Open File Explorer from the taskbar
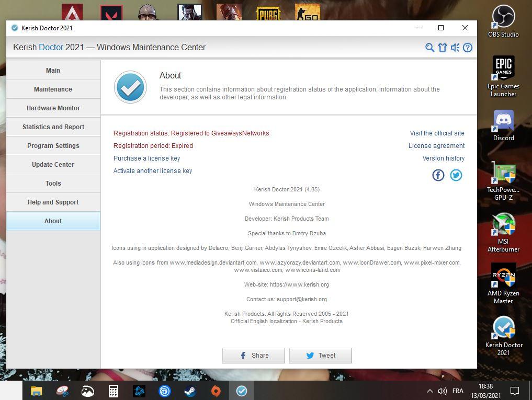This screenshot has width=532, height=400. click(x=36, y=391)
